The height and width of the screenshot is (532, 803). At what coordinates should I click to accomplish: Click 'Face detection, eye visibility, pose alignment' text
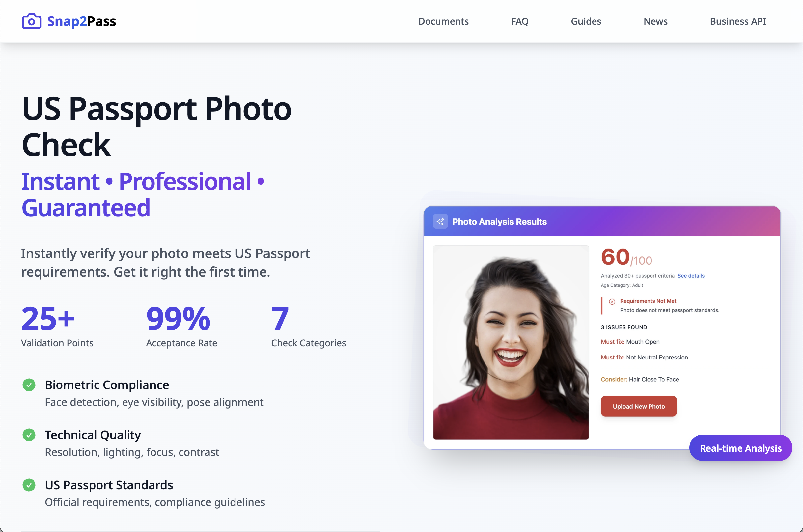pos(154,402)
